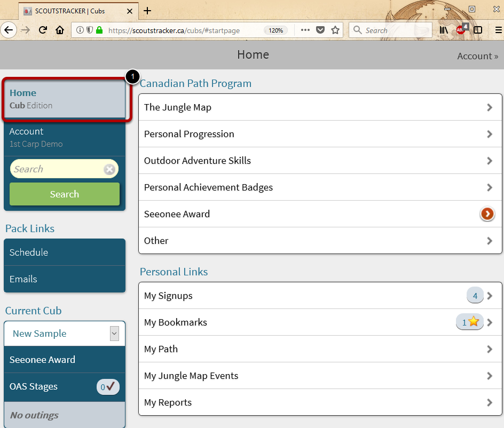Open The Jungle Map row
This screenshot has width=504, height=428.
[320, 107]
